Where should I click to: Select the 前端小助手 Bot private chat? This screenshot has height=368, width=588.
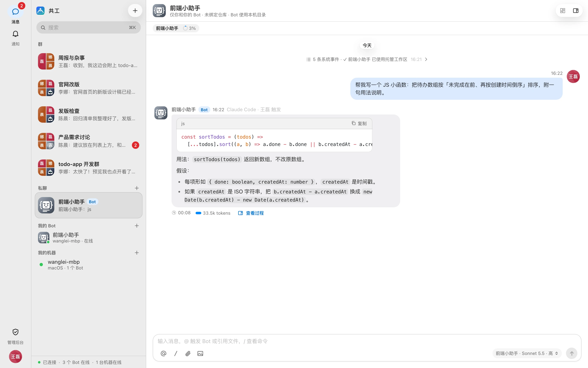pos(88,205)
